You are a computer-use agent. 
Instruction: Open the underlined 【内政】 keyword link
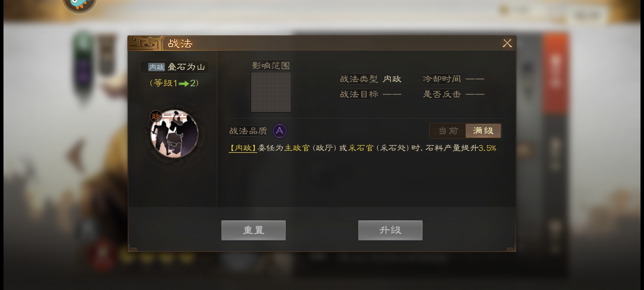[x=243, y=148]
